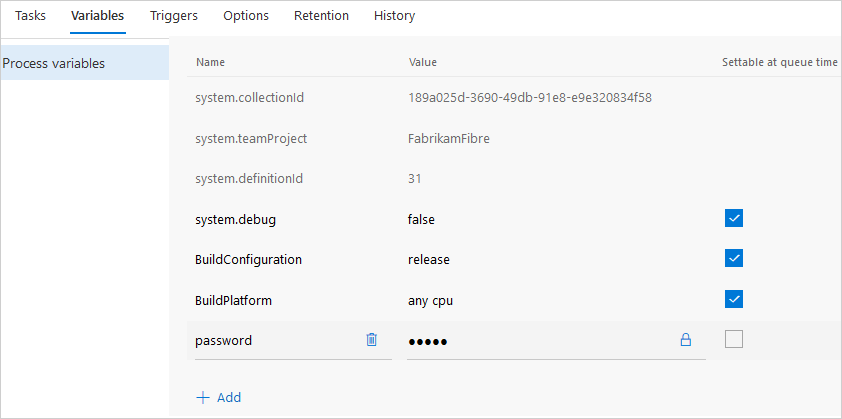Click the Add variable link

pos(228,397)
